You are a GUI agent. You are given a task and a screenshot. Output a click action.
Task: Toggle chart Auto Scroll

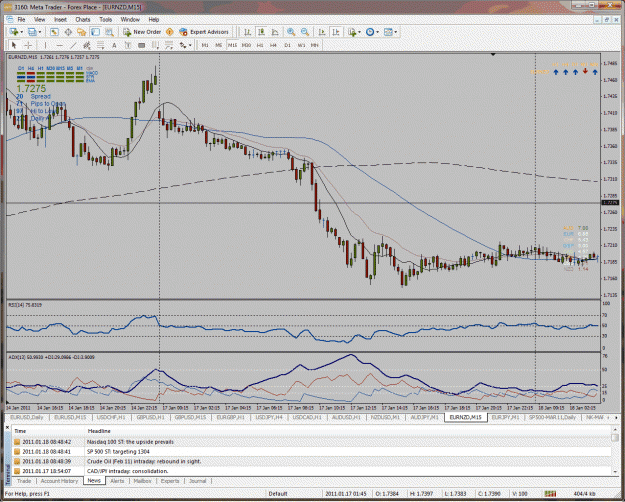click(322, 32)
